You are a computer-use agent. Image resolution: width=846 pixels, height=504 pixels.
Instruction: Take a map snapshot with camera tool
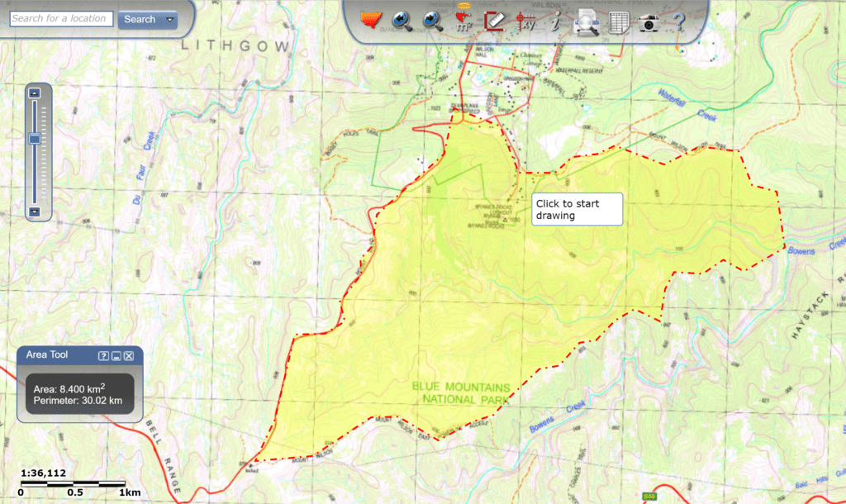[649, 23]
